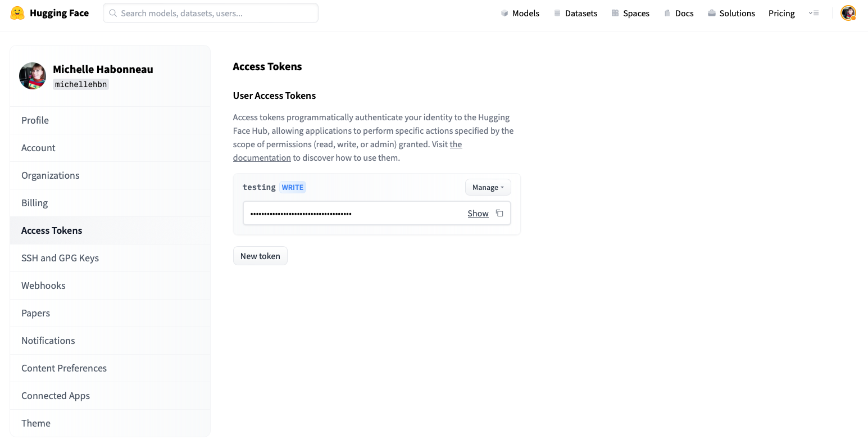Screen dimensions: 868x444
Task: Expand the collapsed menu beside the avatar
Action: 814,12
